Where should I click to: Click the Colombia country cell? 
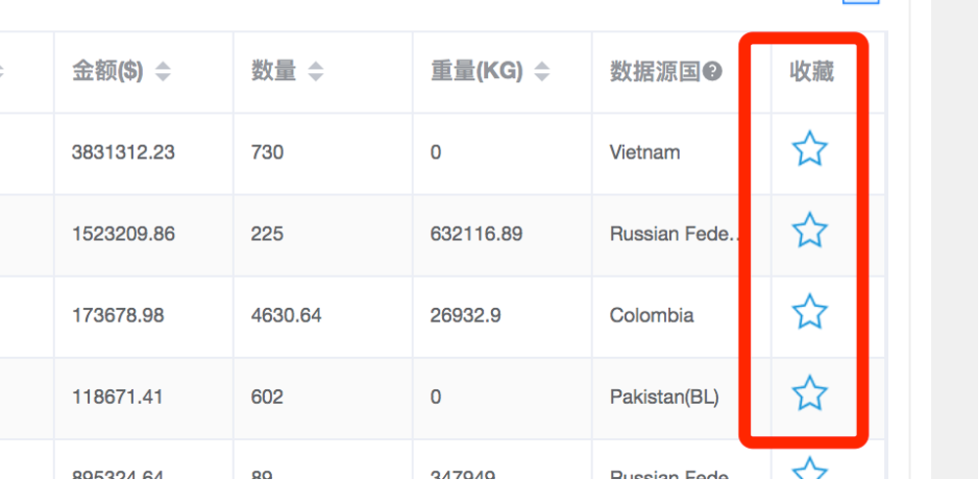(x=652, y=315)
